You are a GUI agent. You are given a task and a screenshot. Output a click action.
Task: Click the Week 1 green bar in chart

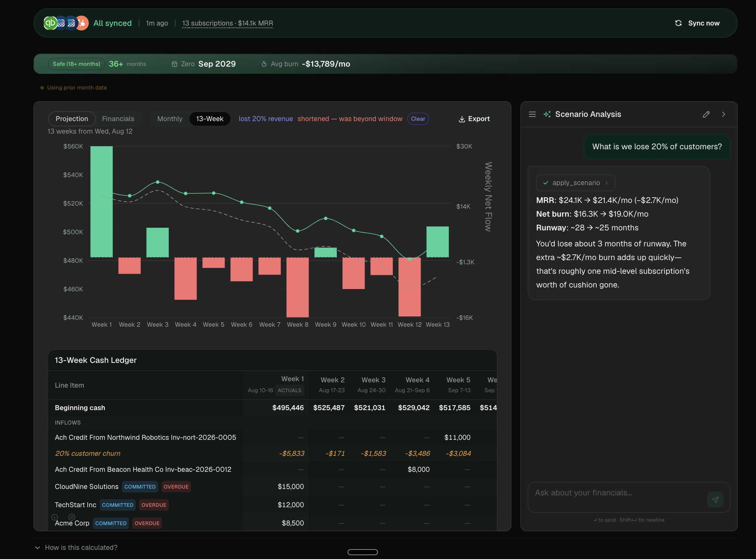[101, 202]
